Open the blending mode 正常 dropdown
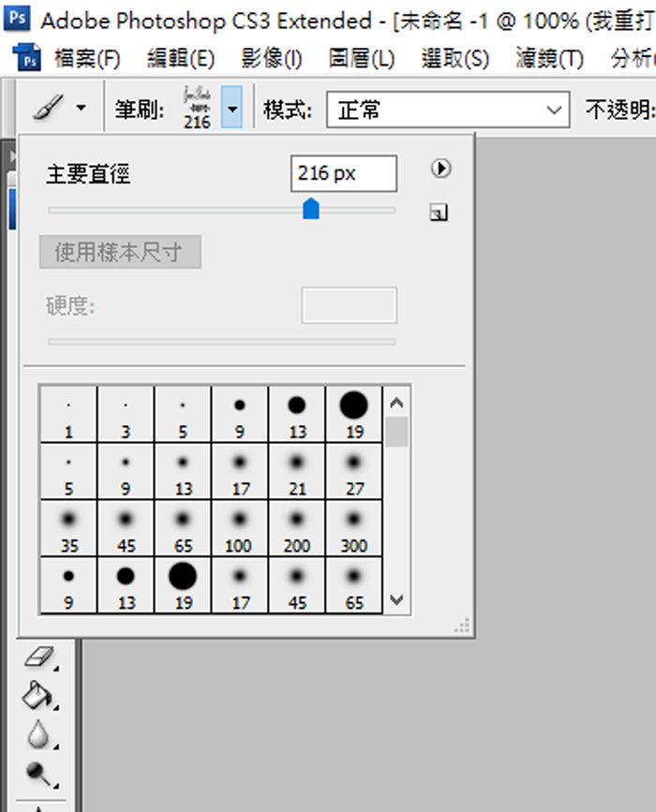Image resolution: width=656 pixels, height=812 pixels. coord(448,110)
